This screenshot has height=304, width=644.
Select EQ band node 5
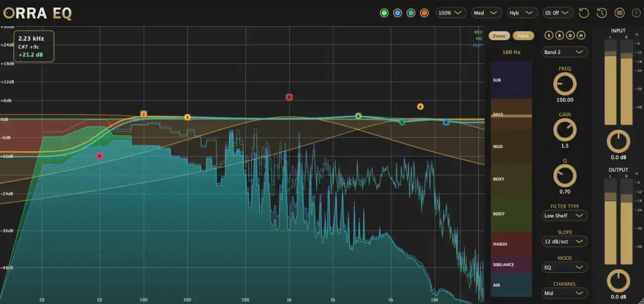coord(402,122)
